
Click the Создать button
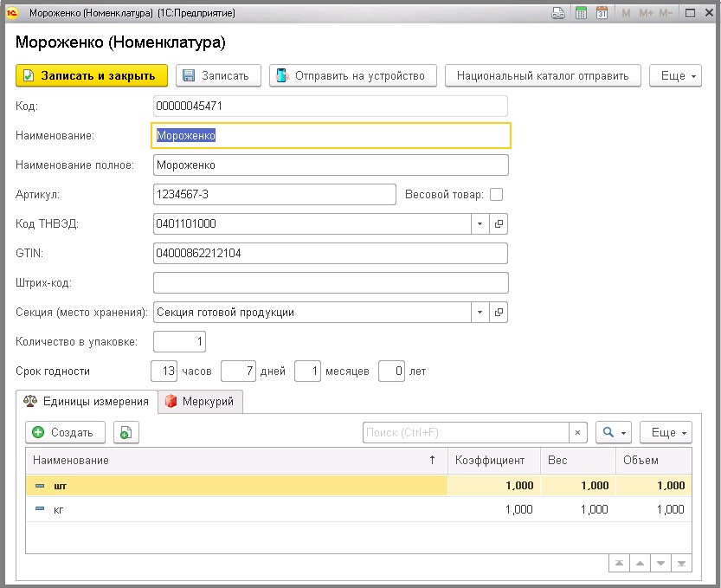(65, 432)
